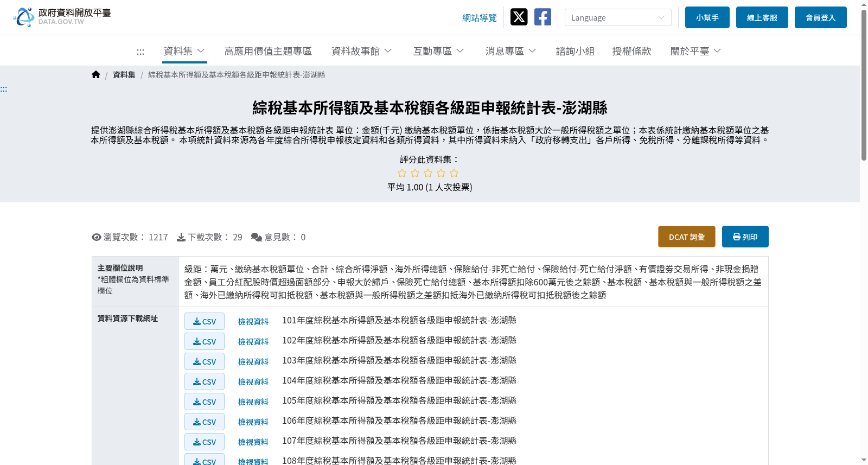868x465 pixels.
Task: Go to home via breadcrumb house icon
Action: pos(96,75)
